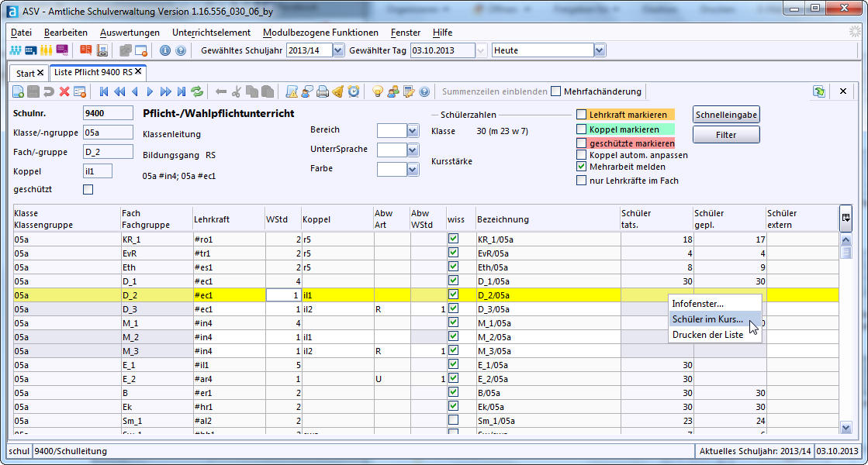Viewport: 868px width, 465px height.
Task: Open the Heute dropdown
Action: coord(599,50)
